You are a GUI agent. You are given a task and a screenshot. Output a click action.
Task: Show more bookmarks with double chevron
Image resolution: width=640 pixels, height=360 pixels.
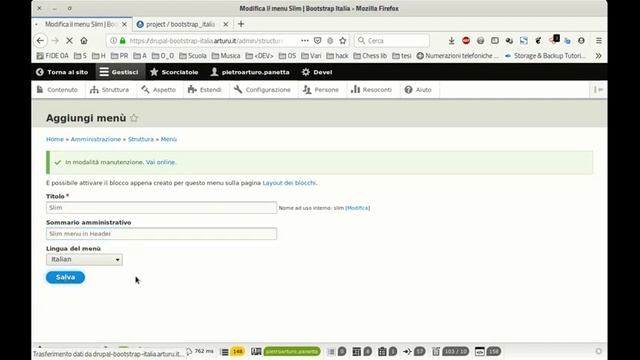[598, 56]
